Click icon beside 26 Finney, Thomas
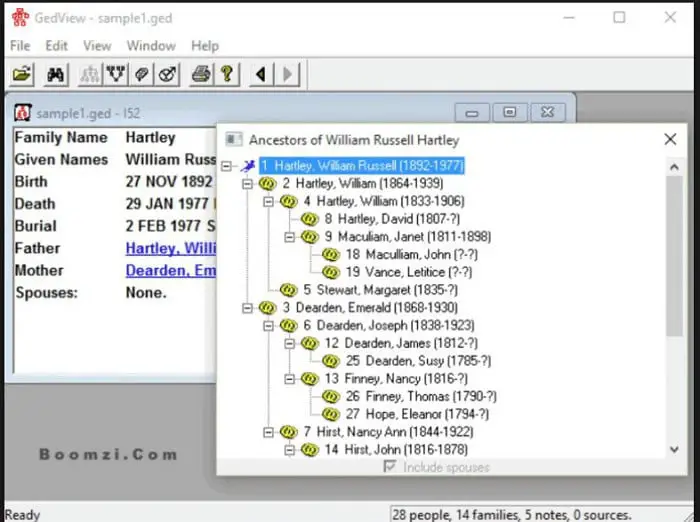 331,397
